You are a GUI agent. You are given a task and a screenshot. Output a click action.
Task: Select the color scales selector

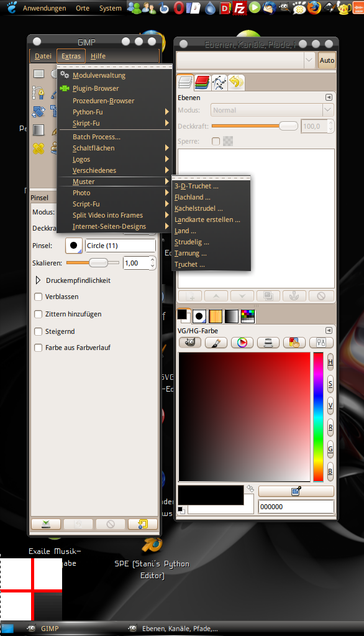point(321,343)
